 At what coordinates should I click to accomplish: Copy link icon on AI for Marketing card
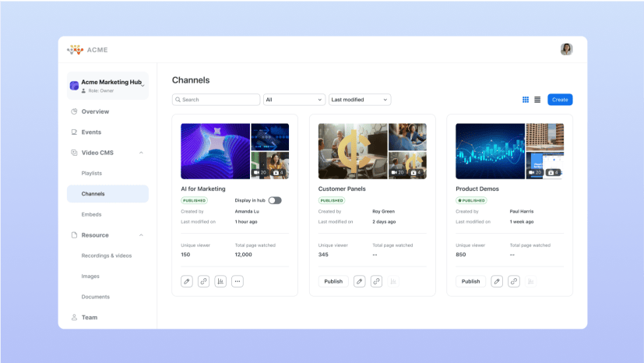click(x=203, y=281)
